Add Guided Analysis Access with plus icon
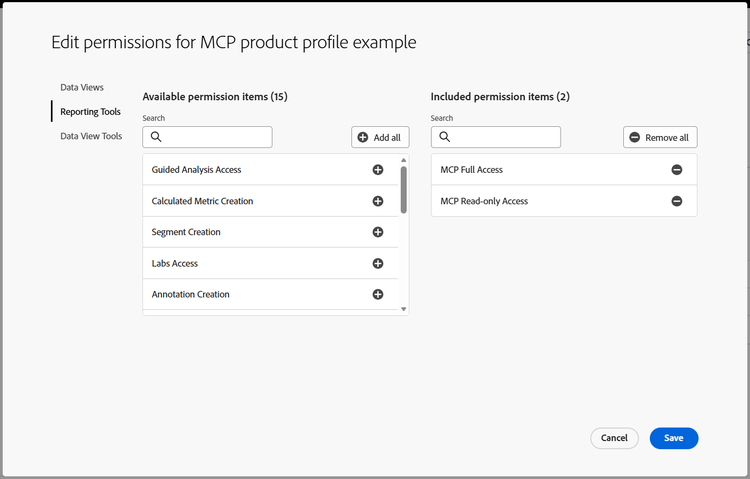750x479 pixels. coord(378,170)
